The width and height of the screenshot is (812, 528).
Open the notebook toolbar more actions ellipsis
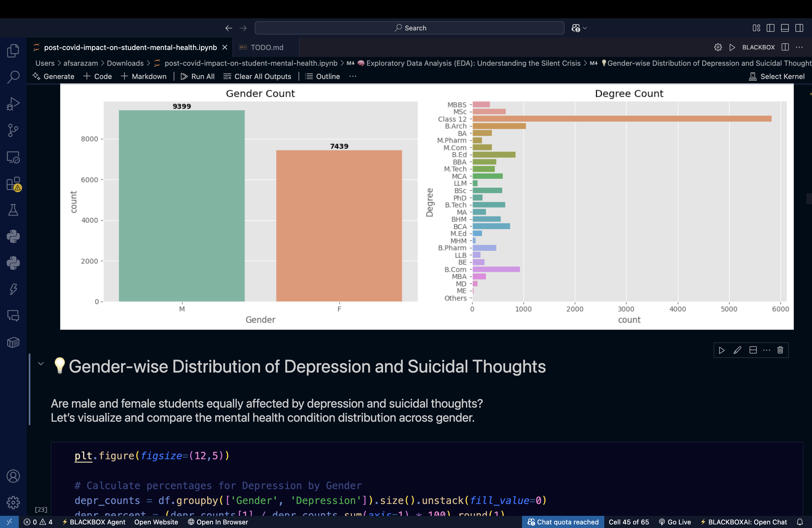click(353, 76)
